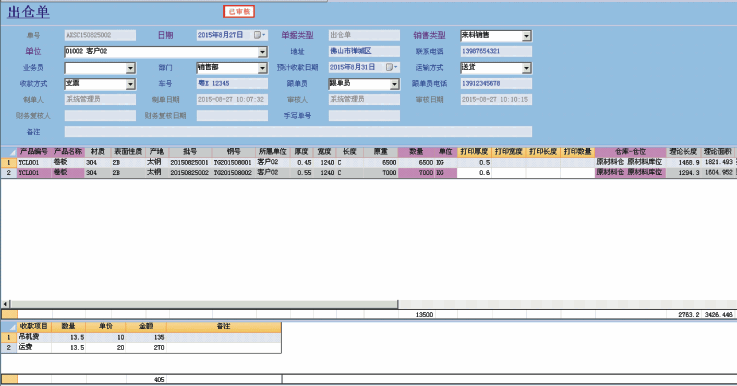Viewport: 737px width, 386px height.
Task: Open the 日期 calendar picker icon
Action: pyautogui.click(x=258, y=35)
